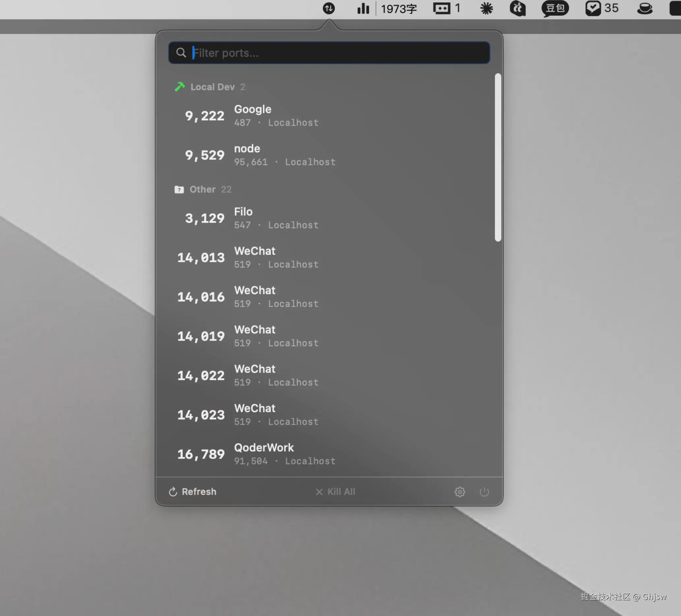
Task: Open the port manager menu bar icon
Action: (x=328, y=9)
